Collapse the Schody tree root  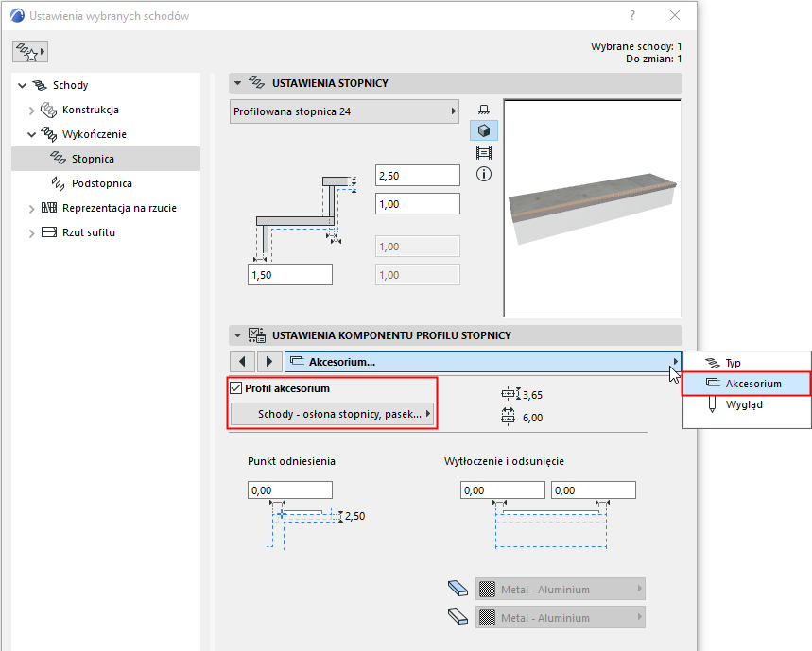pyautogui.click(x=22, y=85)
